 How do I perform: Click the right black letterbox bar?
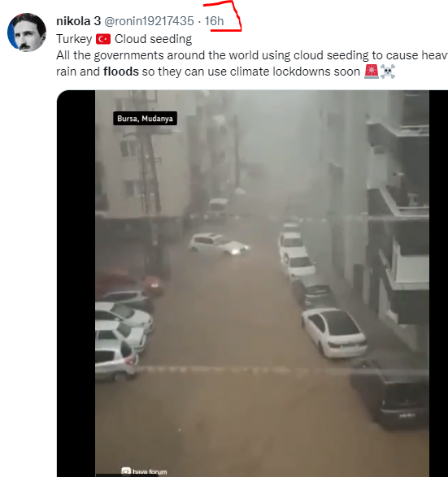438,284
